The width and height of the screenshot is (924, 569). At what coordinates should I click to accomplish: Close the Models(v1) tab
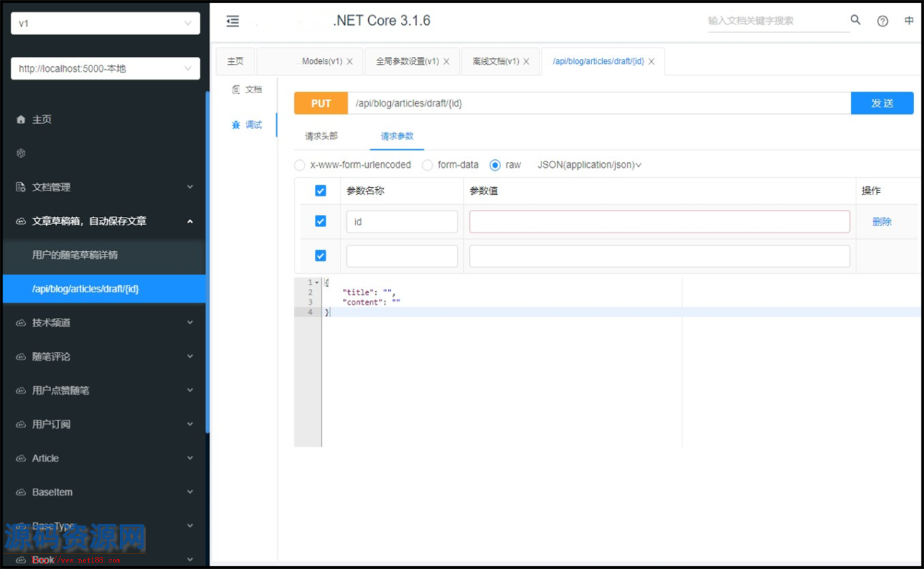350,62
